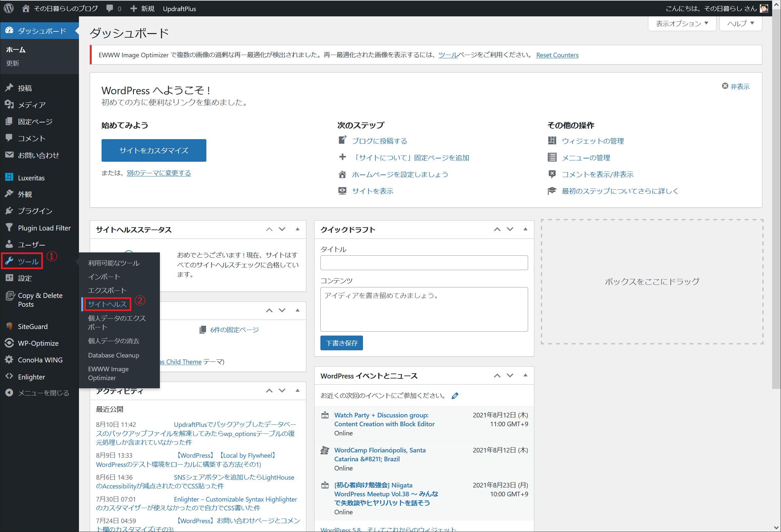Click the WP-Optimize icon
Viewport: 781px width, 532px height.
point(9,343)
